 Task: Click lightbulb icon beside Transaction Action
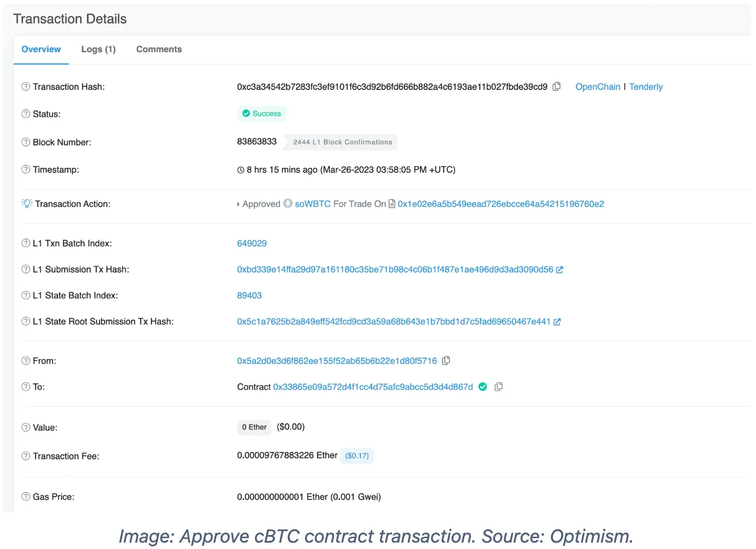27,204
